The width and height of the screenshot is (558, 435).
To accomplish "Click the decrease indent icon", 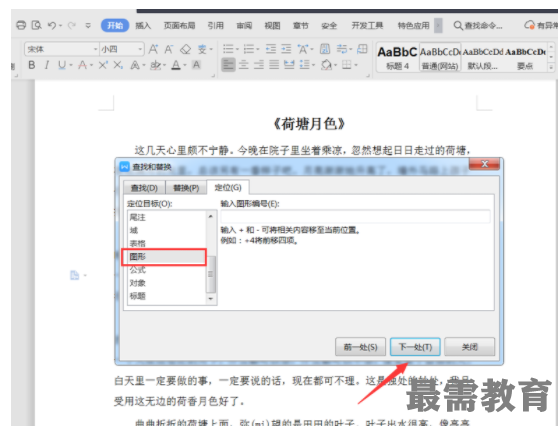I will click(271, 49).
